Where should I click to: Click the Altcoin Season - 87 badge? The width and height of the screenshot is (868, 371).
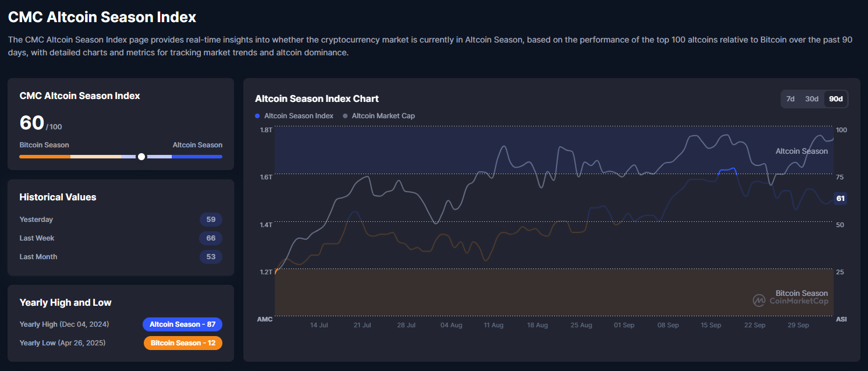[x=182, y=324]
